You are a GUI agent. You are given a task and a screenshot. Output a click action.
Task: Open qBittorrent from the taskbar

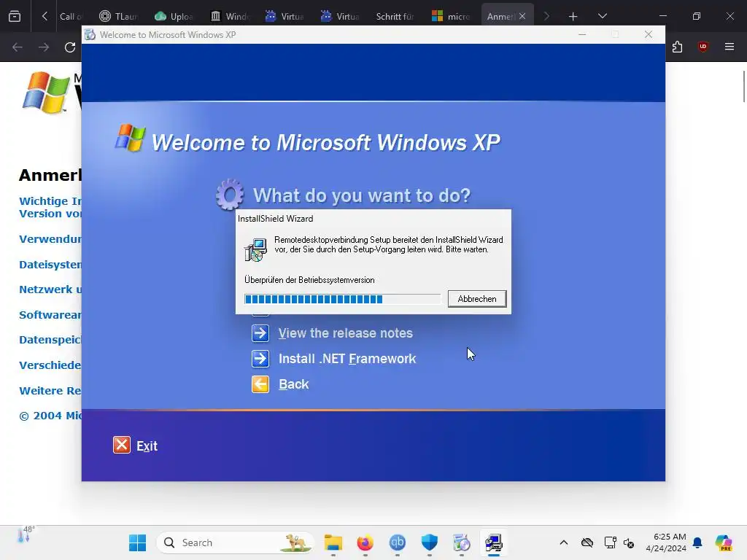pos(398,542)
